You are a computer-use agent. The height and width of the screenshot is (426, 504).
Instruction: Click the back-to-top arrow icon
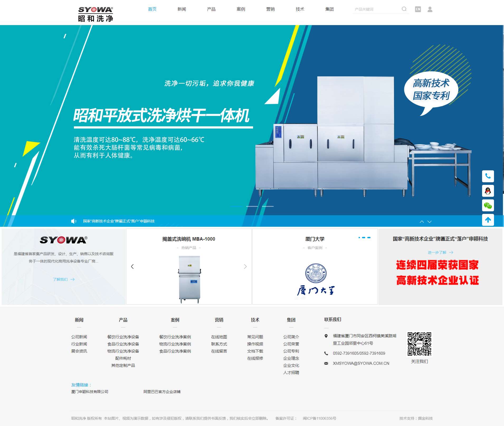click(488, 220)
